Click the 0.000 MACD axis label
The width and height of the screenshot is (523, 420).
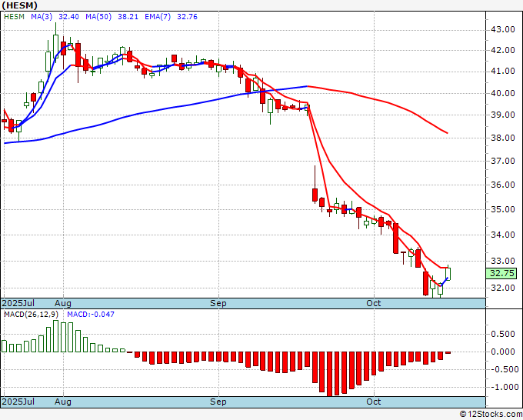pos(503,352)
